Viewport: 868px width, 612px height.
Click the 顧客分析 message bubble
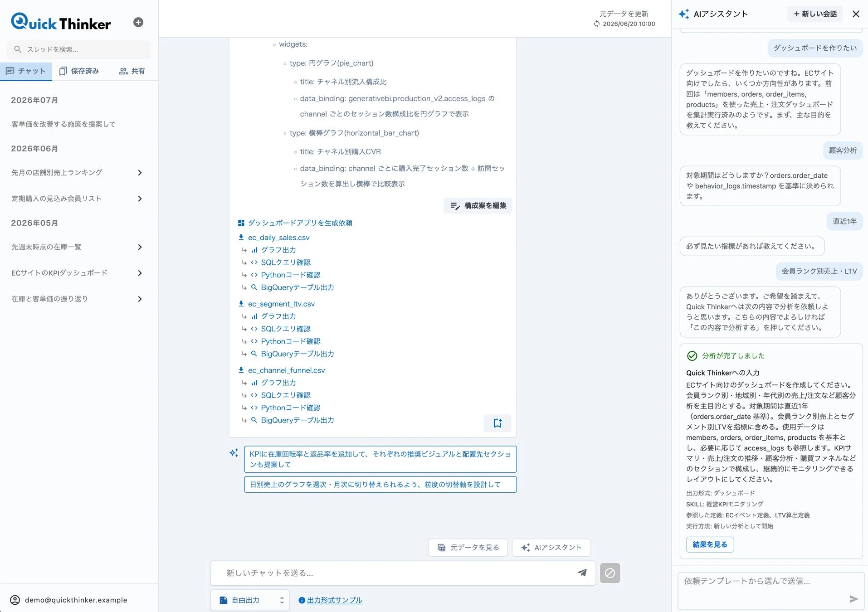click(843, 150)
